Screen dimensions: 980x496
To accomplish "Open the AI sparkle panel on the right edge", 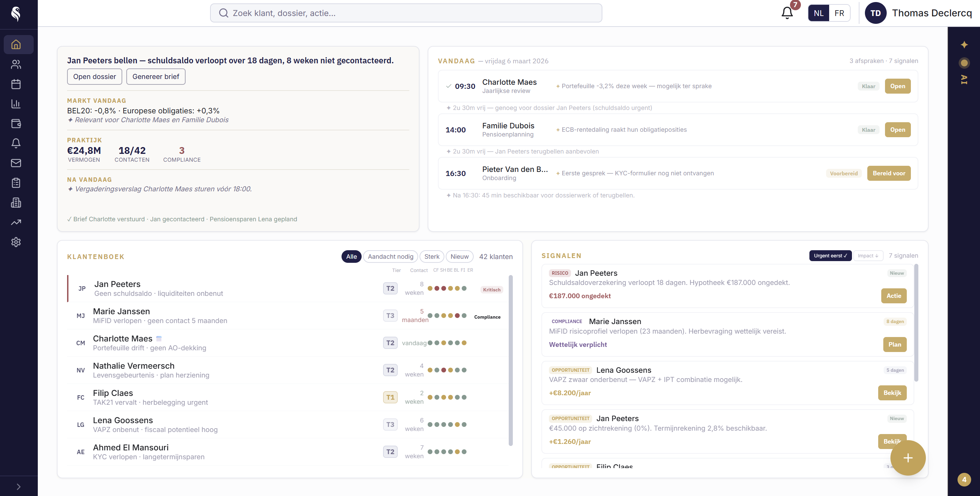I will pos(964,44).
